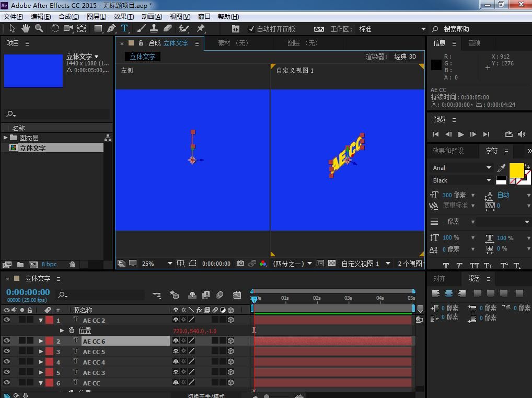Viewport: 532px width, 398px height.
Task: Open the 动画 menu
Action: coord(152,17)
